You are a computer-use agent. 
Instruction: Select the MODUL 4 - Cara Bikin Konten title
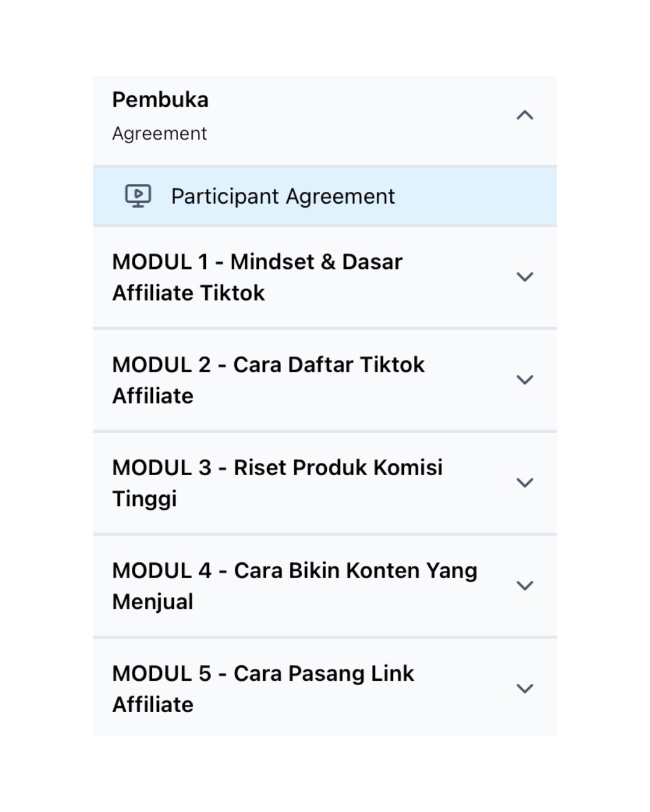coord(294,571)
